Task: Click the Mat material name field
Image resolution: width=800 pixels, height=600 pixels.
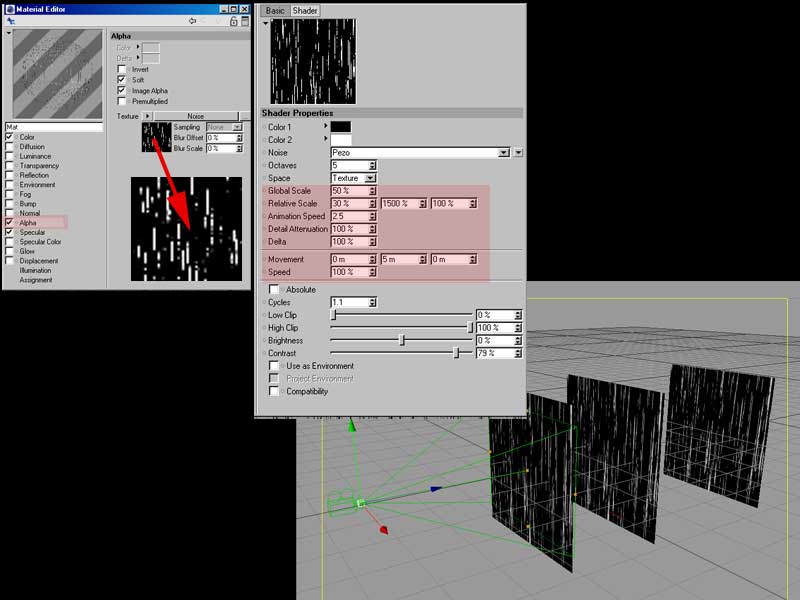Action: [x=54, y=127]
